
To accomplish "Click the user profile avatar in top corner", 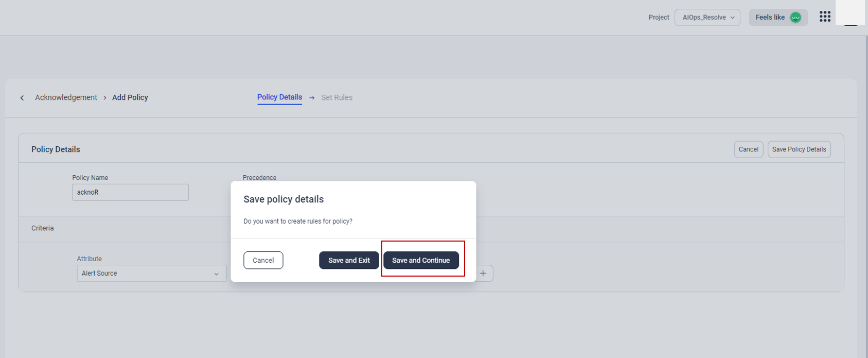I will [x=850, y=15].
